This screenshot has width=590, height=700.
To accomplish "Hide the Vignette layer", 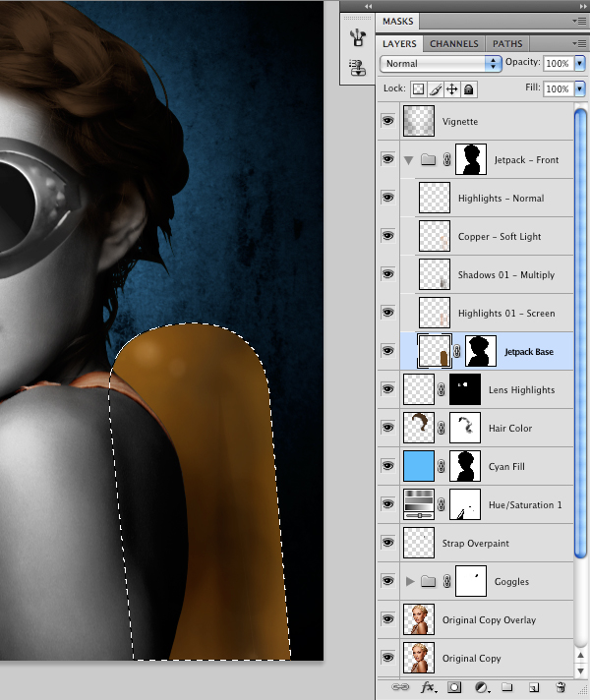I will click(387, 121).
